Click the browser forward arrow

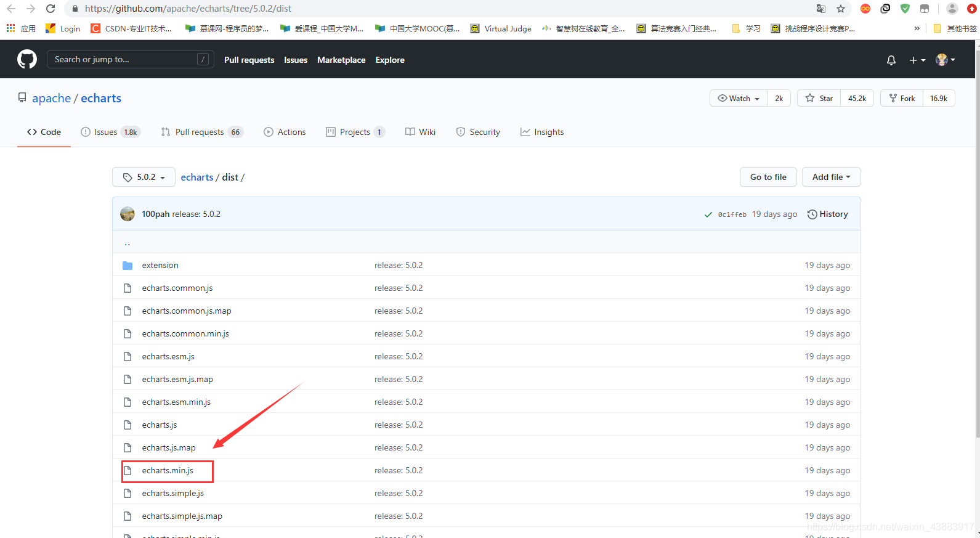31,9
